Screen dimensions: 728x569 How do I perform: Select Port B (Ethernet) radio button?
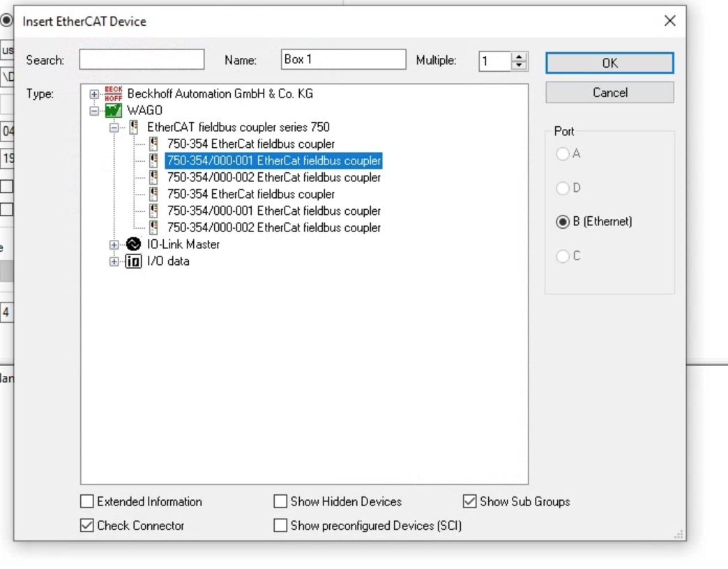(x=563, y=222)
